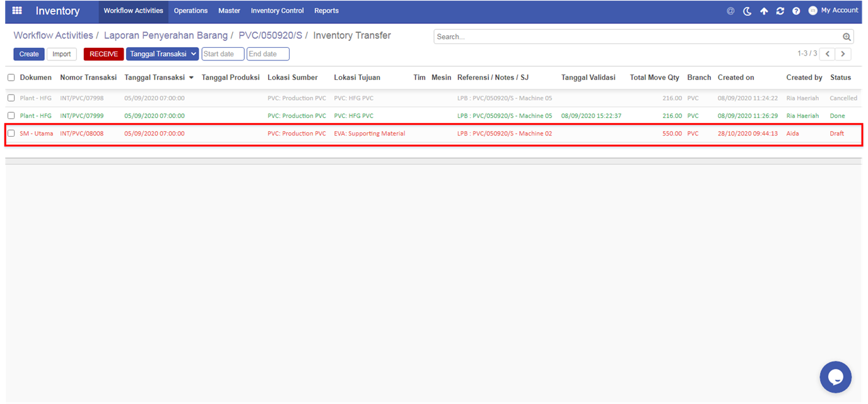
Task: Open the apps grid menu icon
Action: 17,11
